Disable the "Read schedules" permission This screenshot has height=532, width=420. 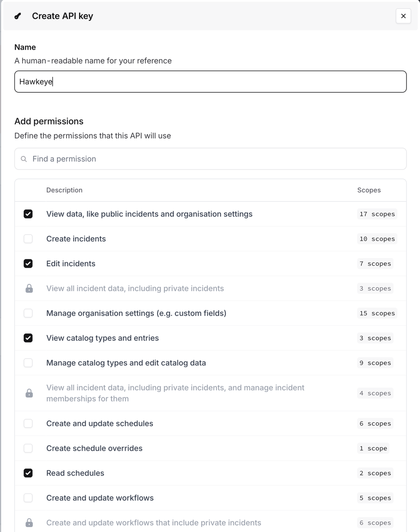[28, 473]
